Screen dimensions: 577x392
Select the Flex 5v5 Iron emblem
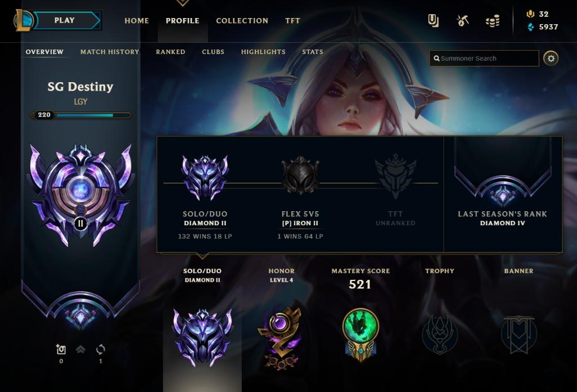300,175
